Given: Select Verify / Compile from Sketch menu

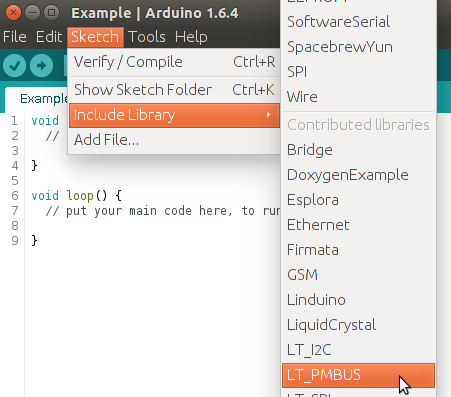Looking at the screenshot, I should [174, 62].
